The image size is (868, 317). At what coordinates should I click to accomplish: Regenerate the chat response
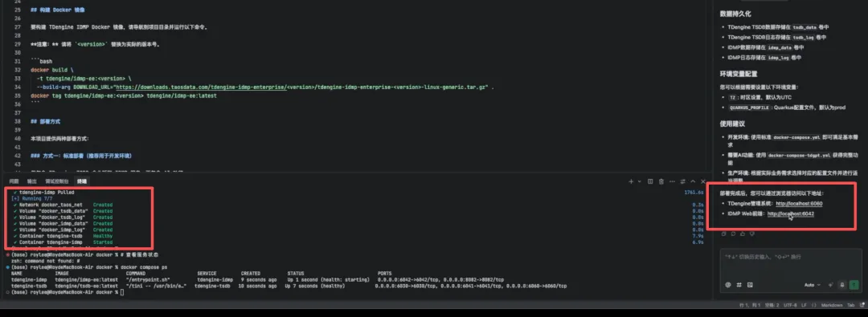(734, 234)
